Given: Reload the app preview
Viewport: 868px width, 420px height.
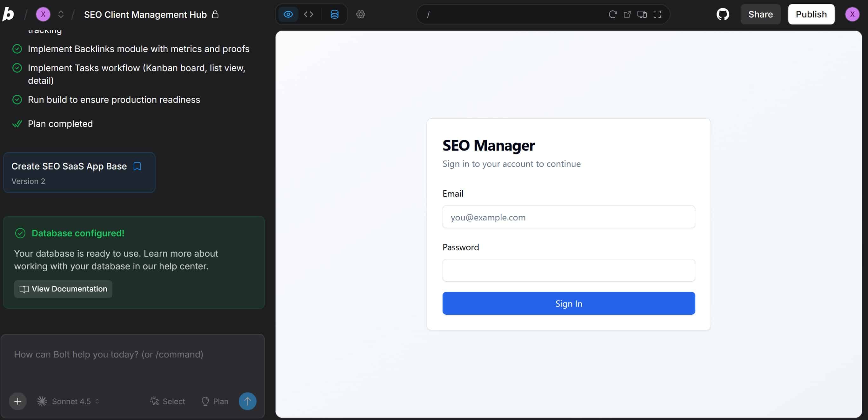Looking at the screenshot, I should 613,14.
